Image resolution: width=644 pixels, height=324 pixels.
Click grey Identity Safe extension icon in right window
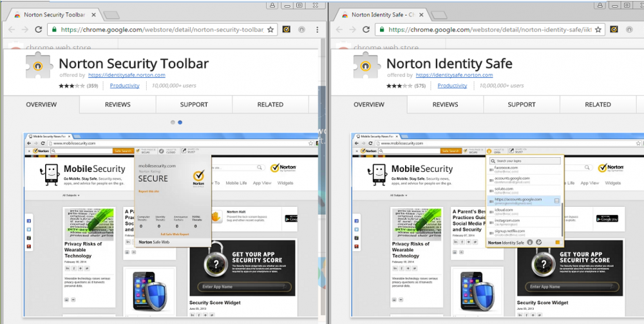(629, 30)
